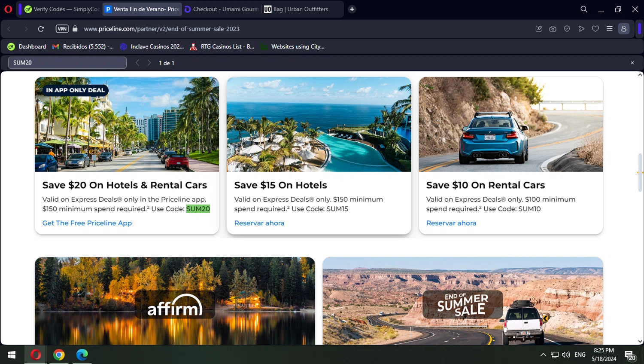
Task: Click the ENG language indicator
Action: pyautogui.click(x=580, y=355)
